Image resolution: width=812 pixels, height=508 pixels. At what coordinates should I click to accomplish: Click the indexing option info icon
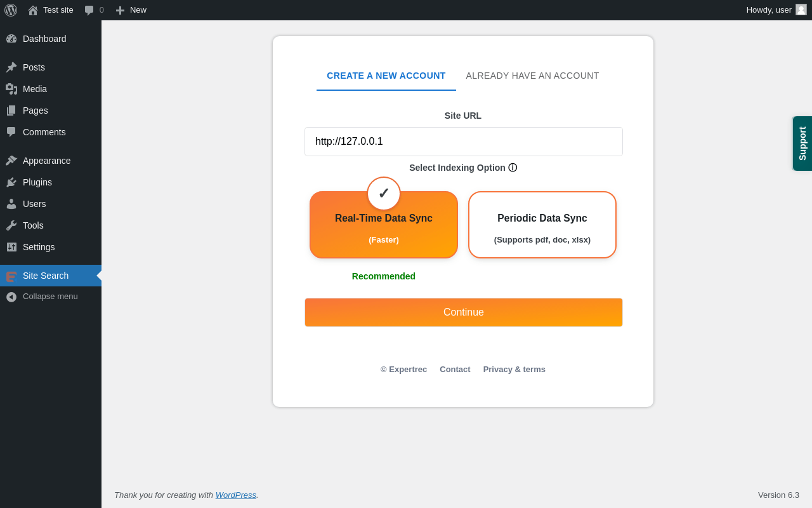point(513,168)
